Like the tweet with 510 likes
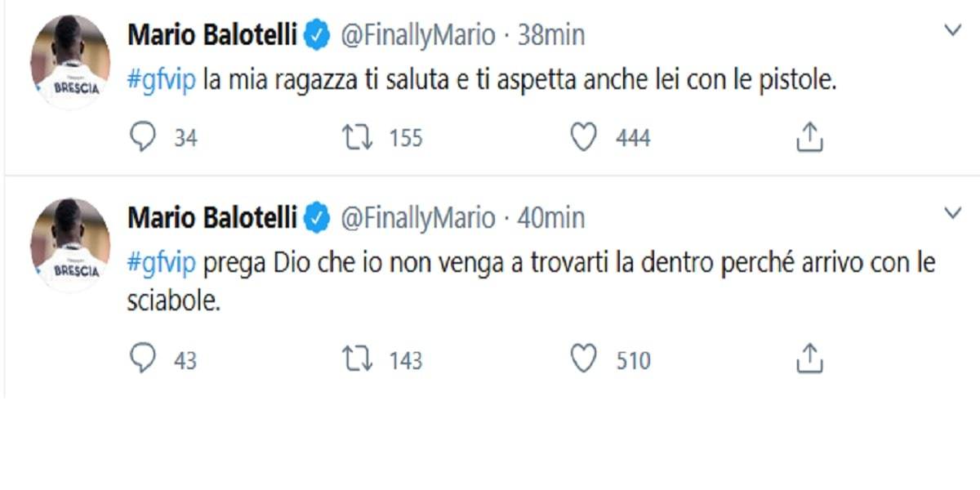980x490 pixels. click(583, 359)
